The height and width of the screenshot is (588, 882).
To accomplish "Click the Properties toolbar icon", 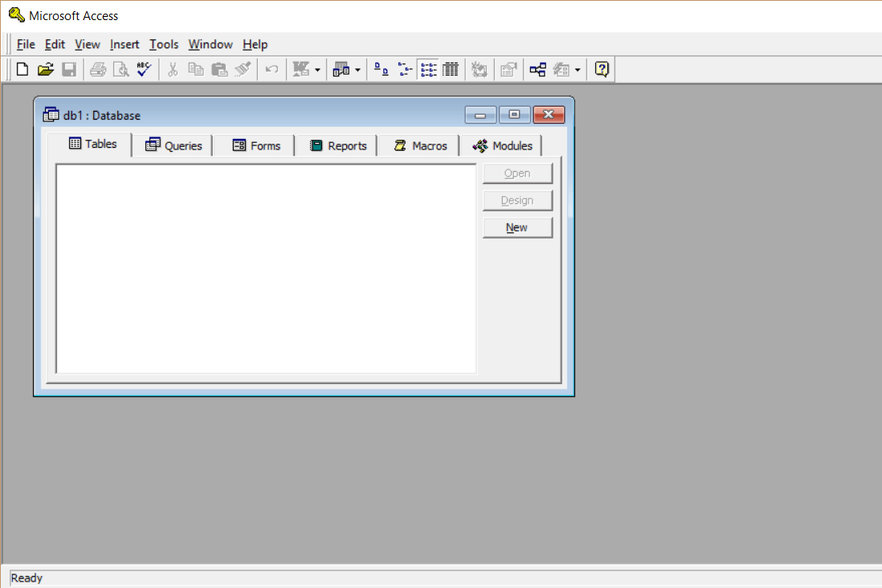I will click(508, 69).
